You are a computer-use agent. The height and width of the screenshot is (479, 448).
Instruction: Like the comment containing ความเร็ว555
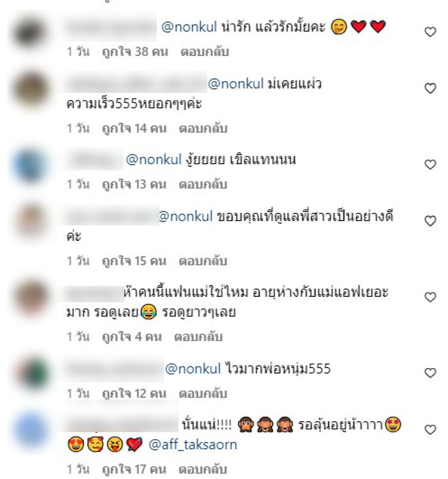430,89
